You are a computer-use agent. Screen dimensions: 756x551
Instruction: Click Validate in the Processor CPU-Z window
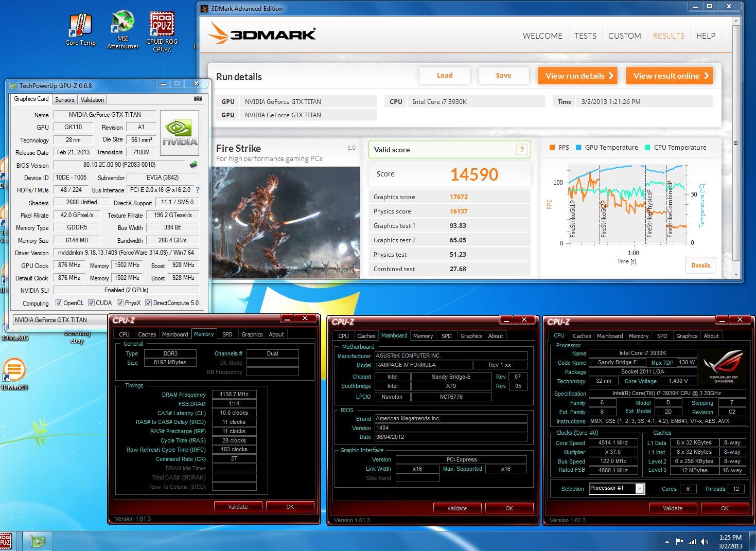point(673,508)
